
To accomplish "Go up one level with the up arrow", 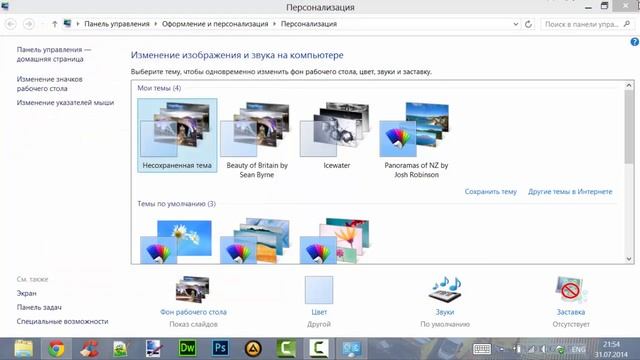I will [x=54, y=24].
